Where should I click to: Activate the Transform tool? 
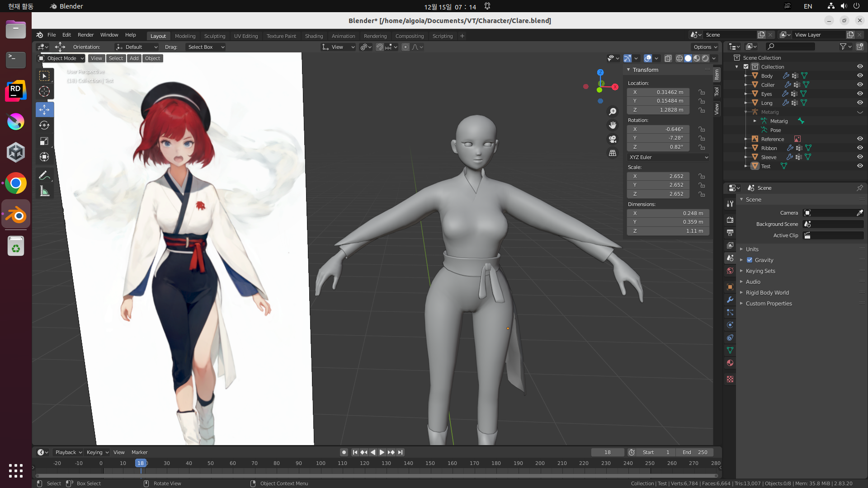tap(44, 157)
